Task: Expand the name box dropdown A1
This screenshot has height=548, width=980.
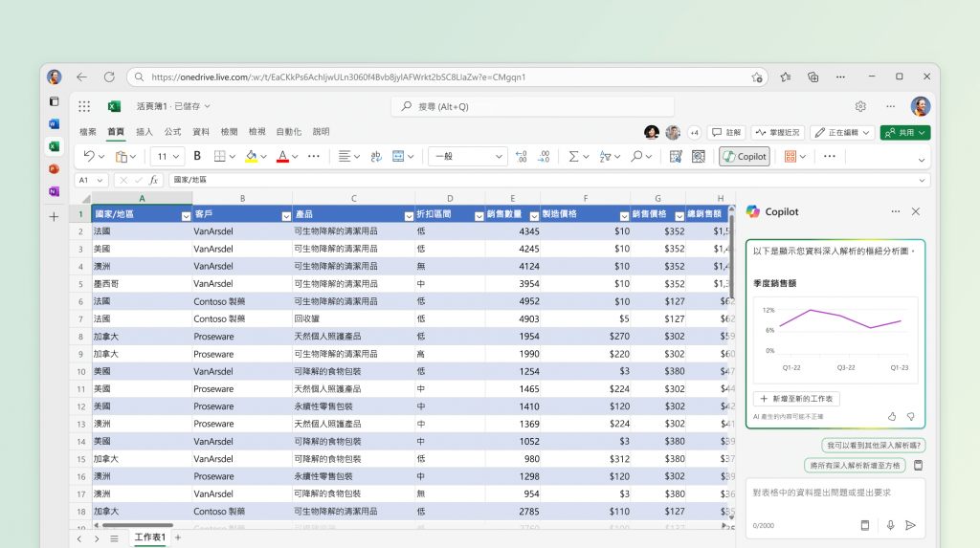Action: [x=100, y=180]
